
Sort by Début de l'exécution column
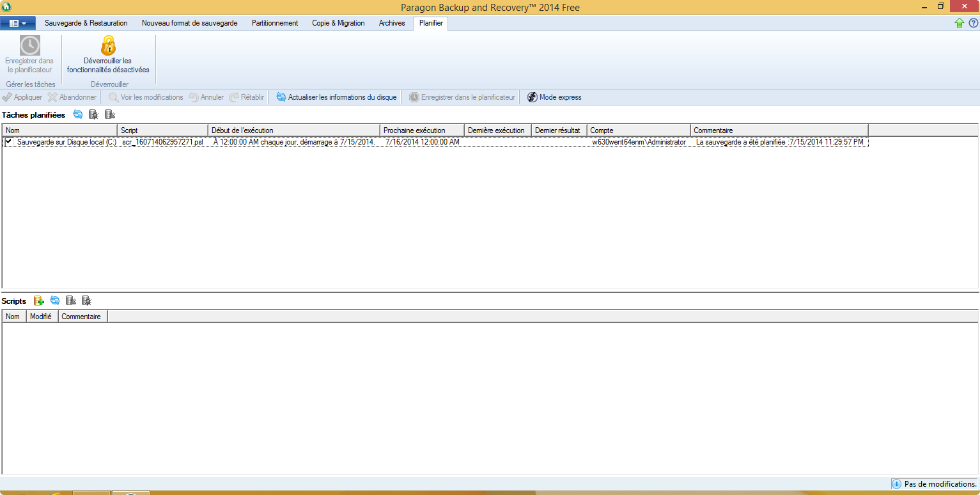pyautogui.click(x=294, y=130)
